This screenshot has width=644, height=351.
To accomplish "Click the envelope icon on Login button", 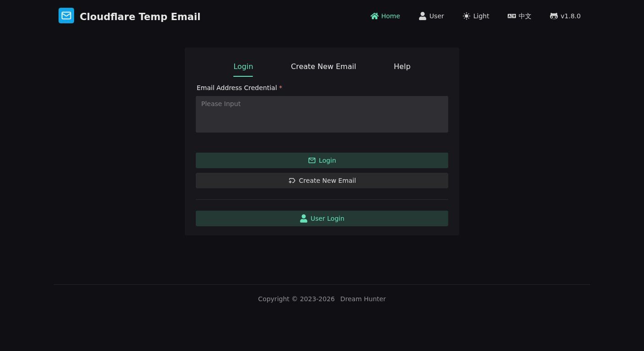I will 312,160.
